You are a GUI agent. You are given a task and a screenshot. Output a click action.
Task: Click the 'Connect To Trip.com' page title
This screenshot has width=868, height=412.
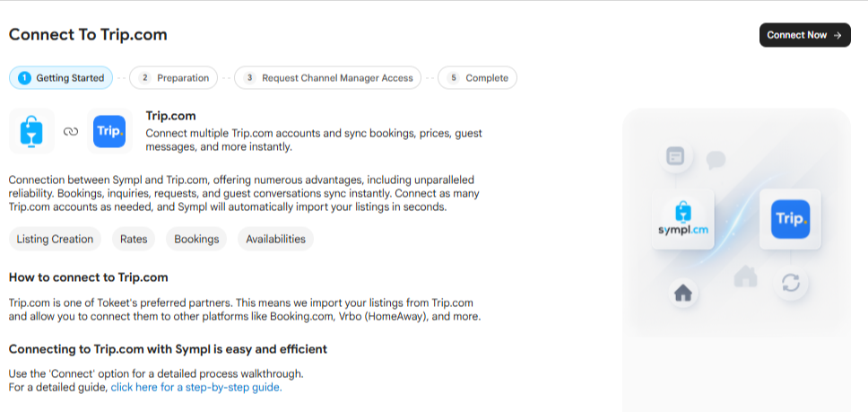click(88, 35)
